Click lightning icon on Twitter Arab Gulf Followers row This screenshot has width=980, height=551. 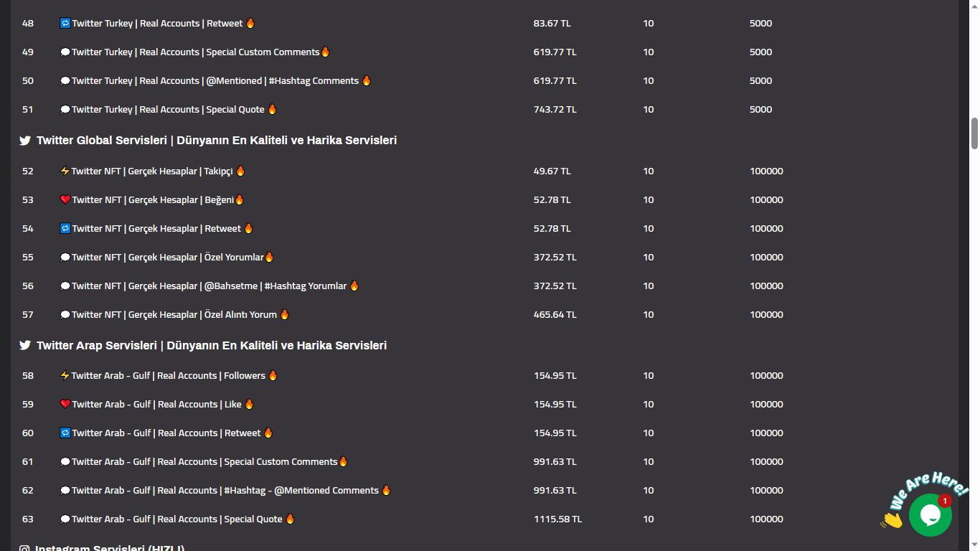tap(65, 376)
